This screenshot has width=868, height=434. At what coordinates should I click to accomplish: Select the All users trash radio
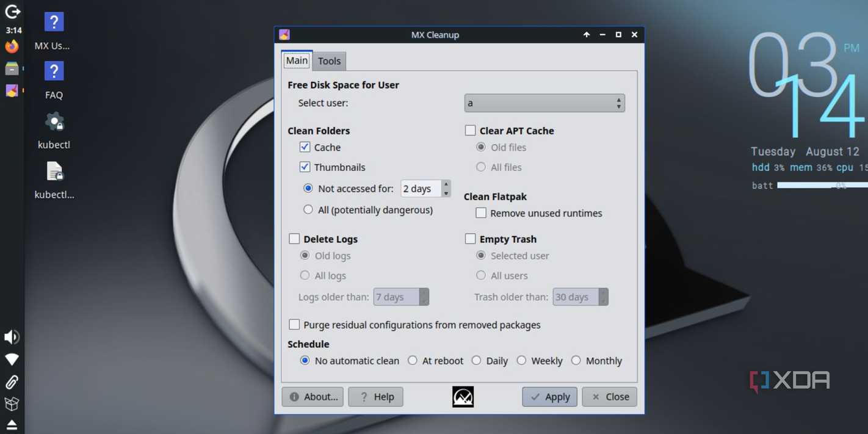pos(481,276)
